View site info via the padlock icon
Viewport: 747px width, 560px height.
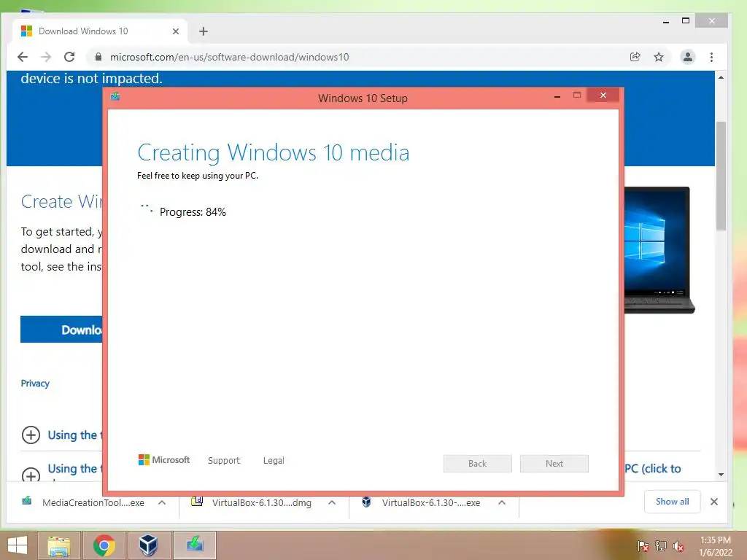pyautogui.click(x=98, y=57)
